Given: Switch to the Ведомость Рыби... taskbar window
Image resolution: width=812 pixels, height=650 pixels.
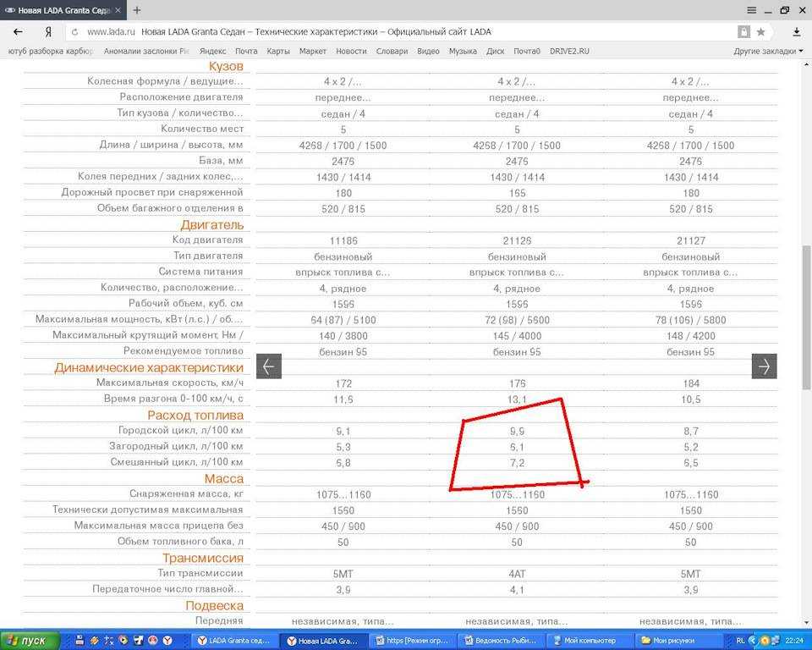Looking at the screenshot, I should click(502, 641).
